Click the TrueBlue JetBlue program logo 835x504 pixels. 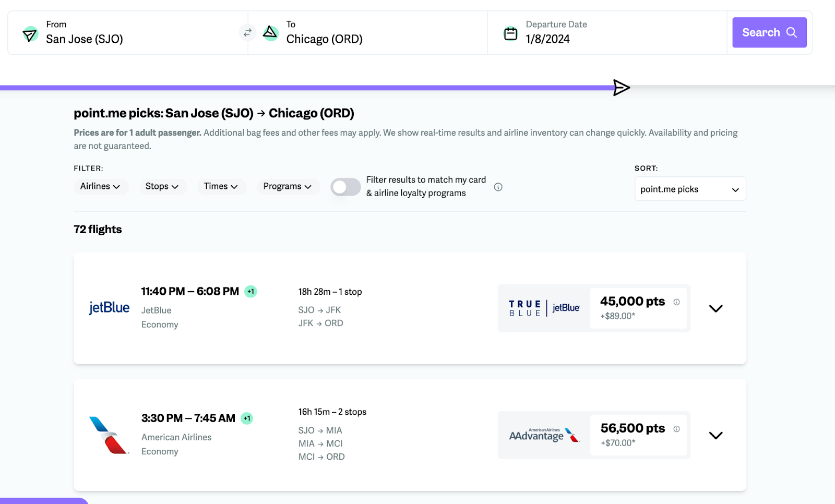click(544, 308)
